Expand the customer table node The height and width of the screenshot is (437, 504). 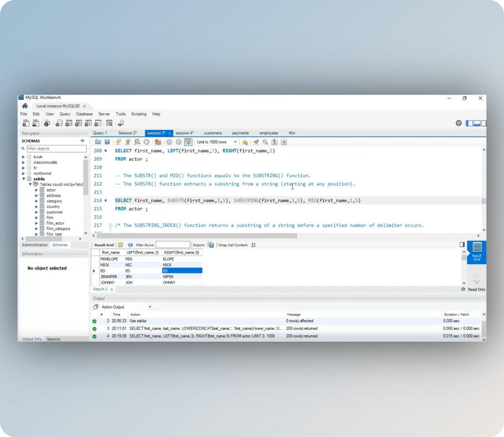(x=37, y=212)
